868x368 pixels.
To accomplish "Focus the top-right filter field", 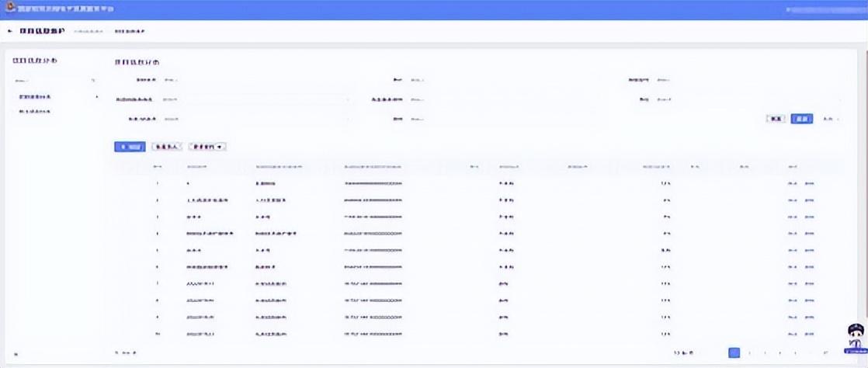I will 748,80.
